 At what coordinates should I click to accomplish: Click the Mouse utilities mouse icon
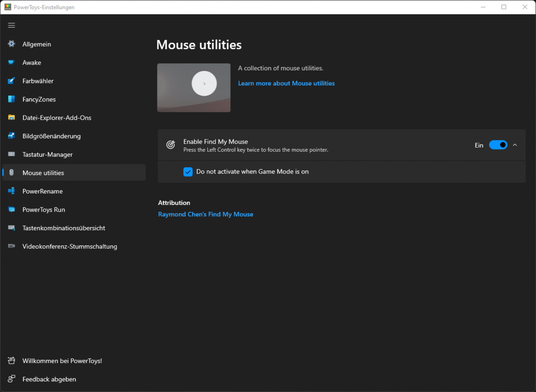click(11, 173)
